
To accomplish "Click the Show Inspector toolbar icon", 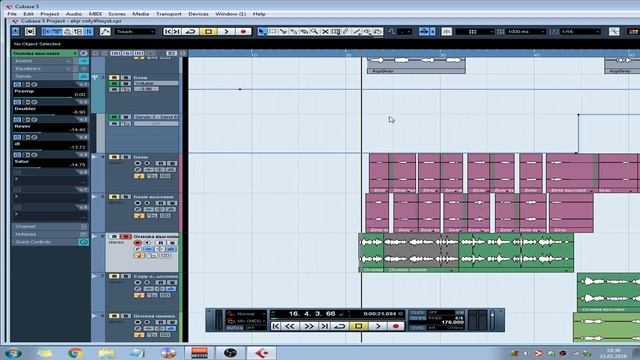I will [47, 31].
